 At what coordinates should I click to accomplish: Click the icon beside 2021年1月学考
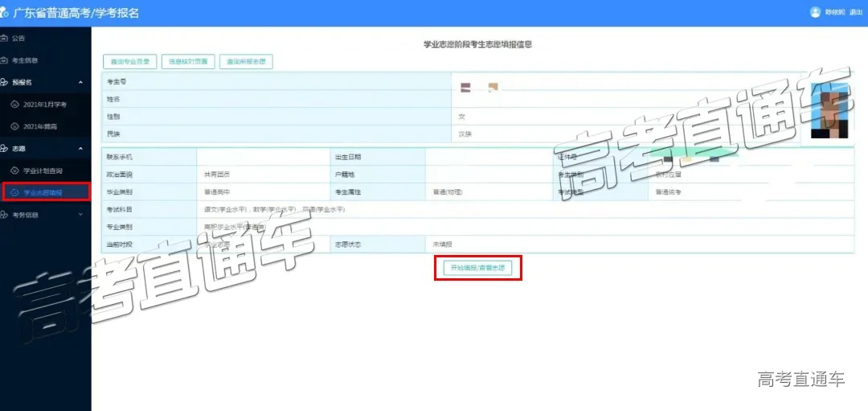pyautogui.click(x=14, y=105)
